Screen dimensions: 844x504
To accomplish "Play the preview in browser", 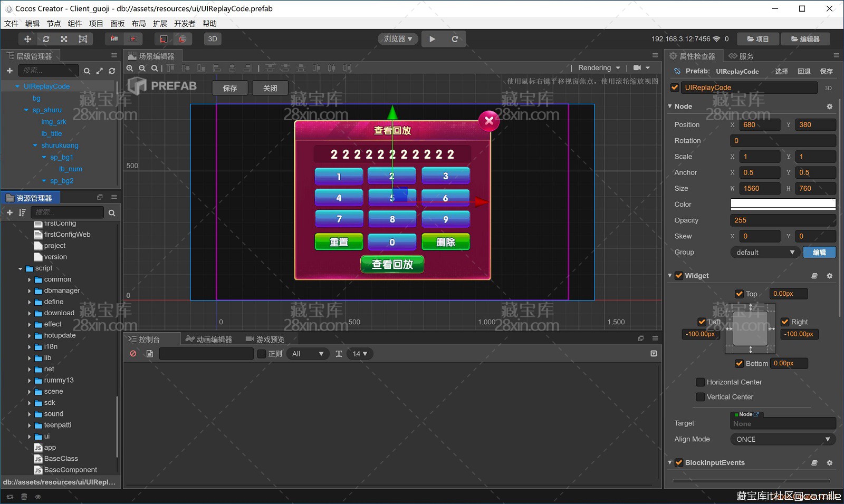I will [433, 39].
